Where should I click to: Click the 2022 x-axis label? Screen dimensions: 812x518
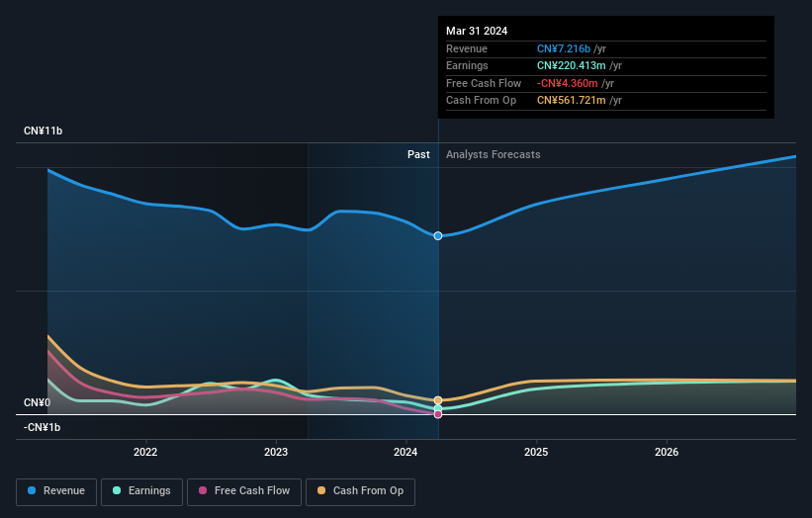145,452
